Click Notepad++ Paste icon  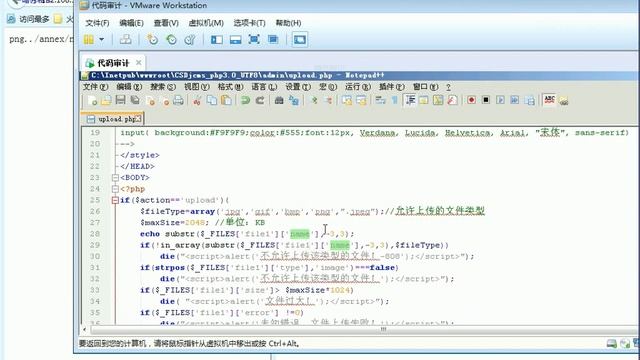(226, 100)
